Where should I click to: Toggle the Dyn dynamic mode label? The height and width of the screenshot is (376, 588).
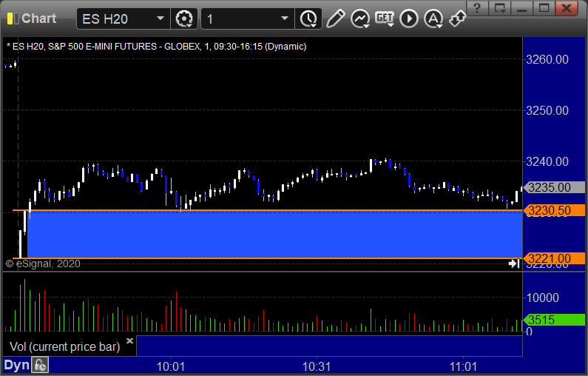[16, 365]
